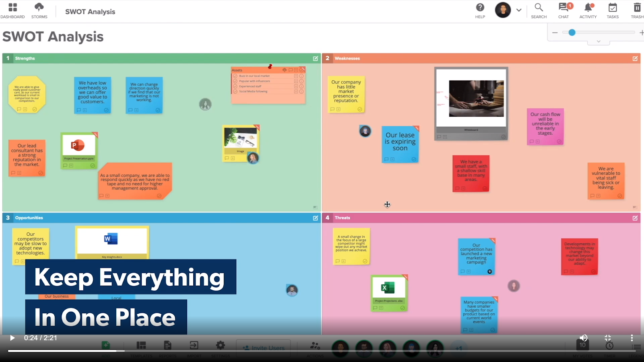This screenshot has width=644, height=362.
Task: Mark 'We have low overheads' note complete
Action: pos(106,110)
